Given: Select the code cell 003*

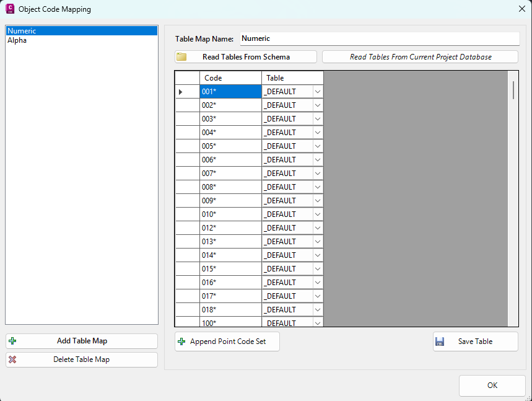Looking at the screenshot, I should [x=230, y=119].
